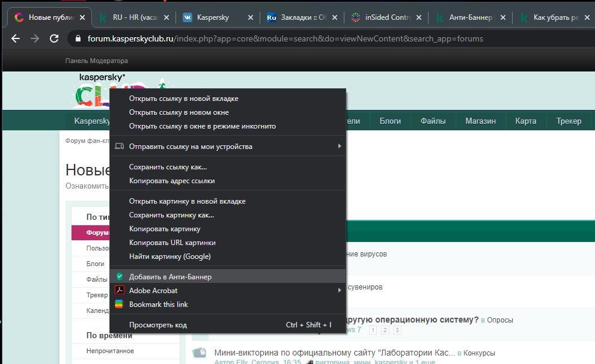Click the topic icon beside Мини-викторина
This screenshot has width=595, height=364.
click(199, 352)
